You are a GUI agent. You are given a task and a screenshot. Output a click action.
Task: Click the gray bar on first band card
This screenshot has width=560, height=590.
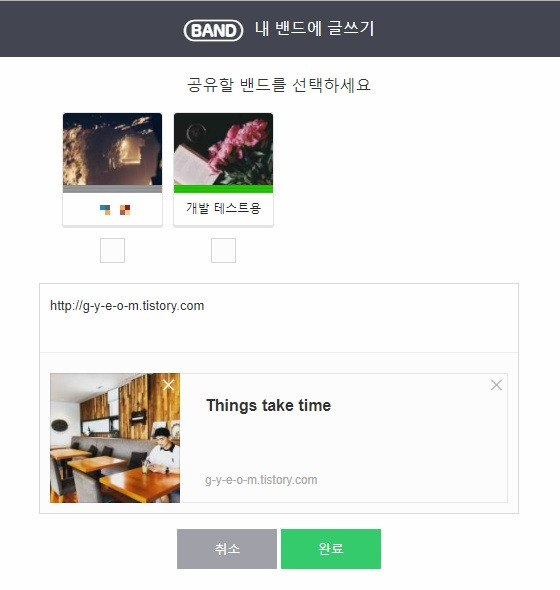click(x=113, y=189)
